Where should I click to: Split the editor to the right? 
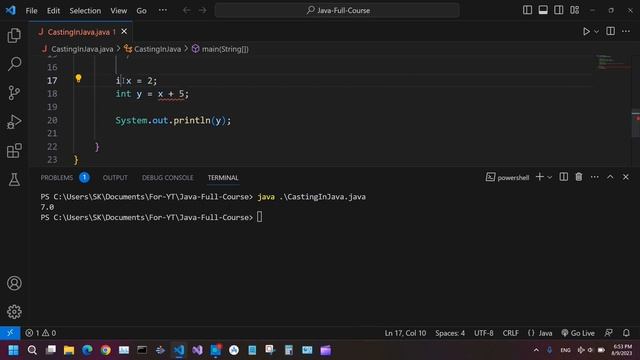611,31
